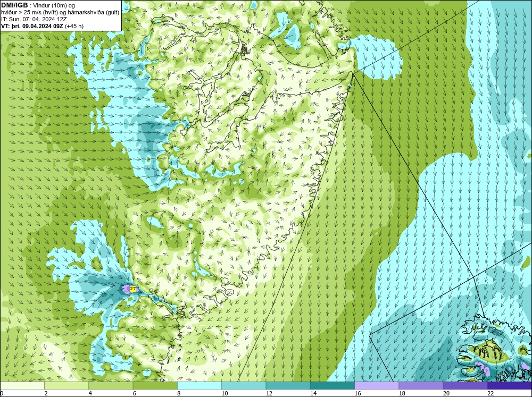Image resolution: width=532 pixels, height=397 pixels.
Task: Select the 4–6 m/s green legend swatch
Action: [111, 386]
